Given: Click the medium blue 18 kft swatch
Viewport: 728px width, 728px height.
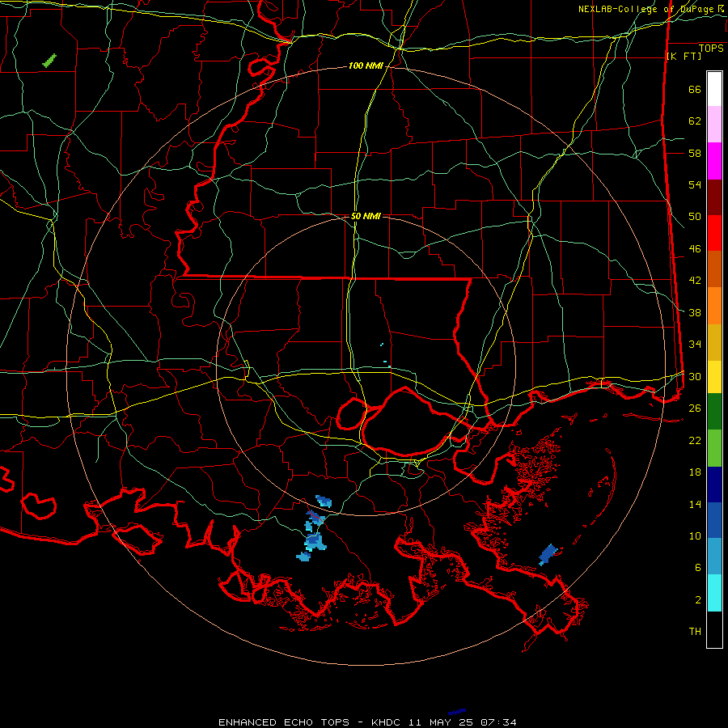Looking at the screenshot, I should [714, 520].
